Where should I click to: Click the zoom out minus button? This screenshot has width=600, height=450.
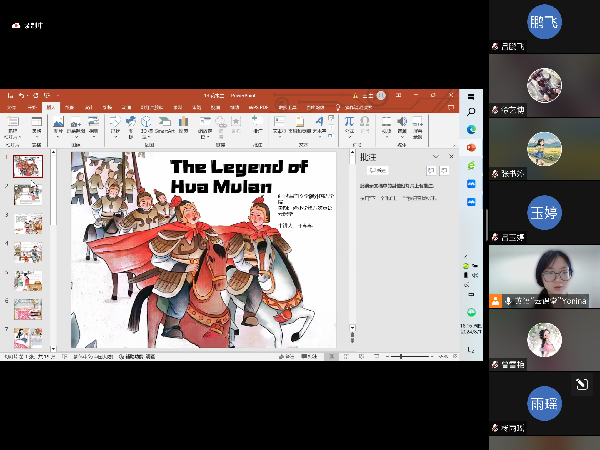388,357
